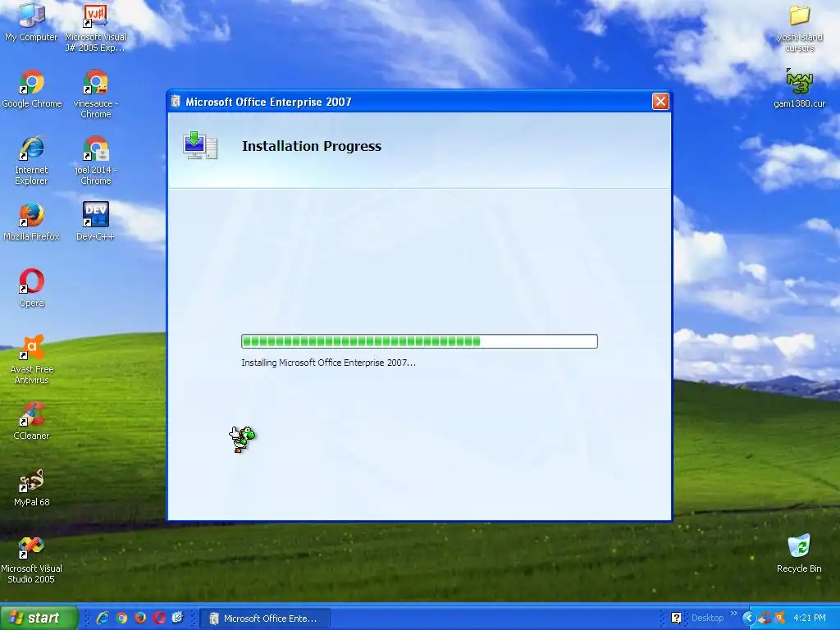Open the Internet Explorer desktop shortcut
Viewport: 840px width, 630px height.
31,160
